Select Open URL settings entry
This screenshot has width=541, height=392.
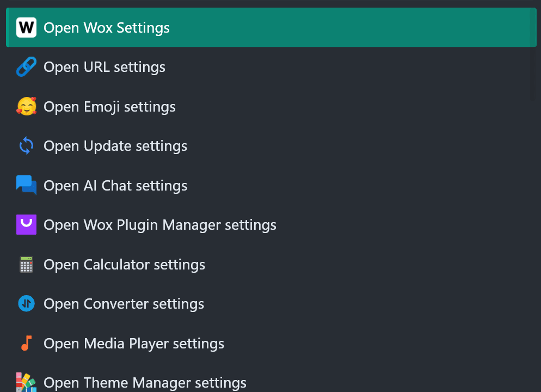click(271, 66)
